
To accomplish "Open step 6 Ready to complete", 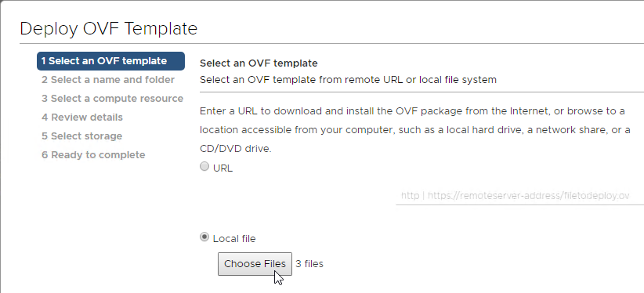I will click(93, 155).
